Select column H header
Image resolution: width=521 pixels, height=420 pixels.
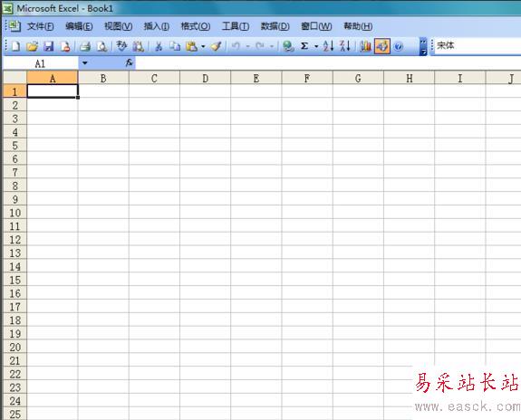[409, 78]
